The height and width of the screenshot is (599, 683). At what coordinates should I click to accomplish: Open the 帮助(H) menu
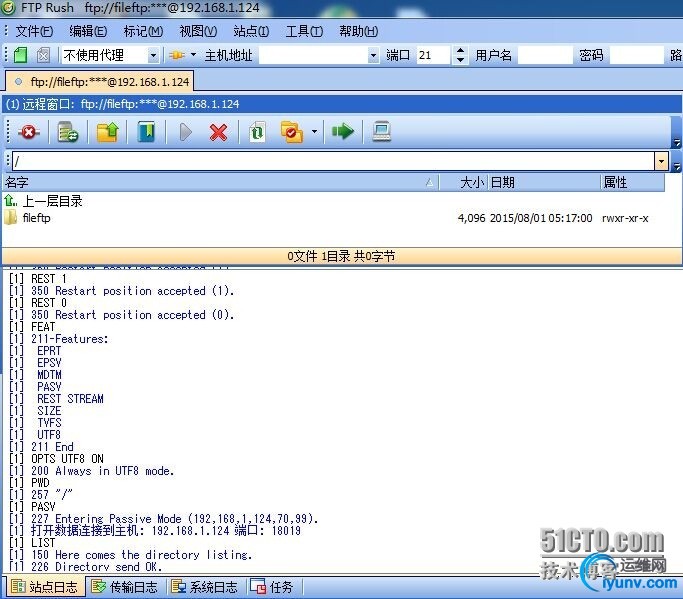pos(358,31)
